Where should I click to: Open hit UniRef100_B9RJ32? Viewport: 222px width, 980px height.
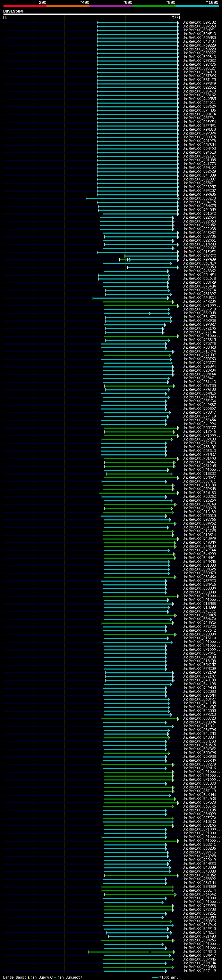pyautogui.click(x=199, y=23)
